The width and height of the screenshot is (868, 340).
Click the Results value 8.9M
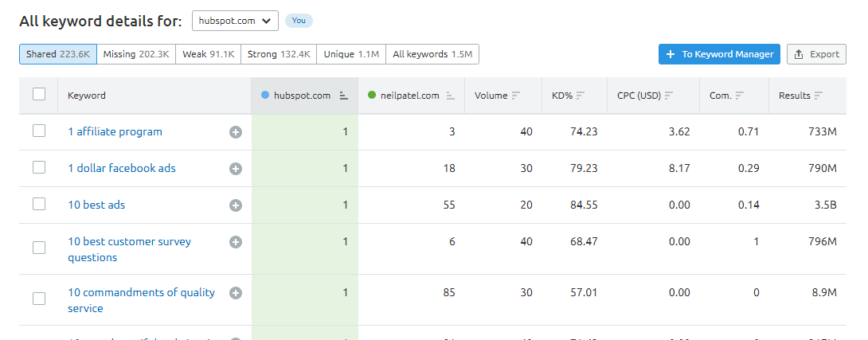click(x=823, y=292)
